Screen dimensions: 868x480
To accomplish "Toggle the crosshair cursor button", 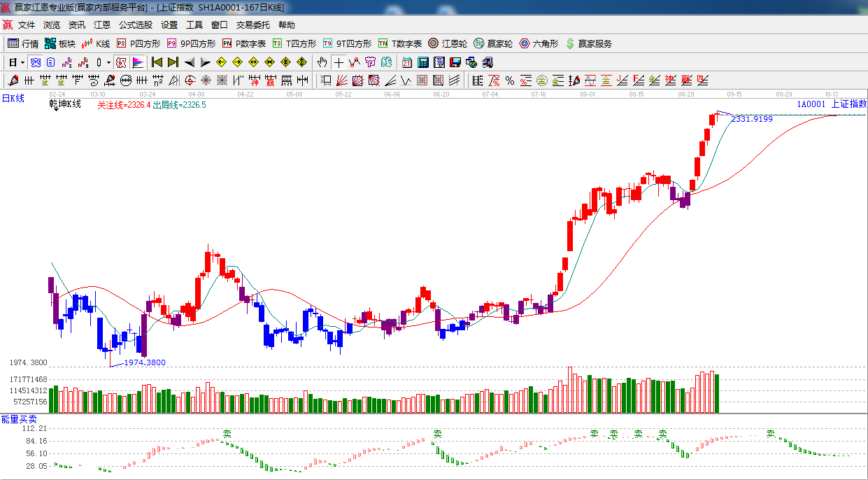I will pyautogui.click(x=339, y=62).
